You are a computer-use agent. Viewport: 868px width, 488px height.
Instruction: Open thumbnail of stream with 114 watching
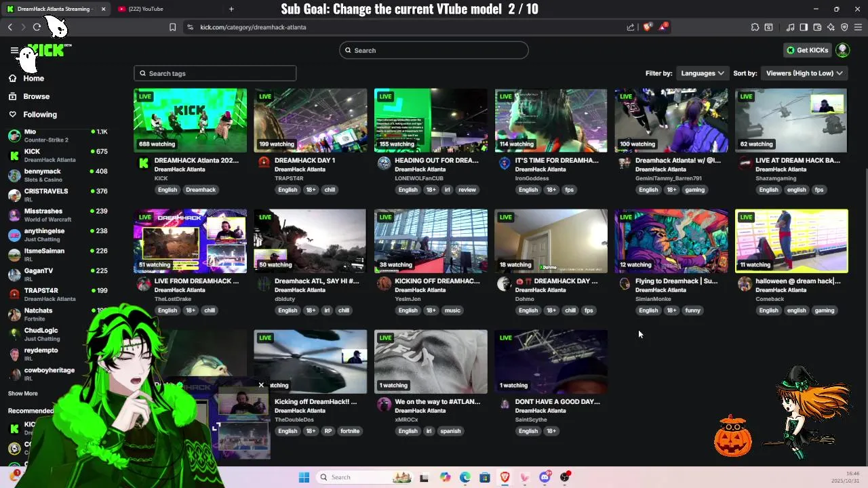(x=551, y=120)
